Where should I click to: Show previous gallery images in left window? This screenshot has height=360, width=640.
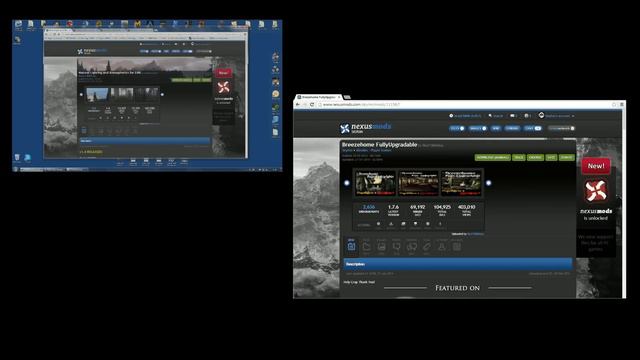[x=81, y=94]
